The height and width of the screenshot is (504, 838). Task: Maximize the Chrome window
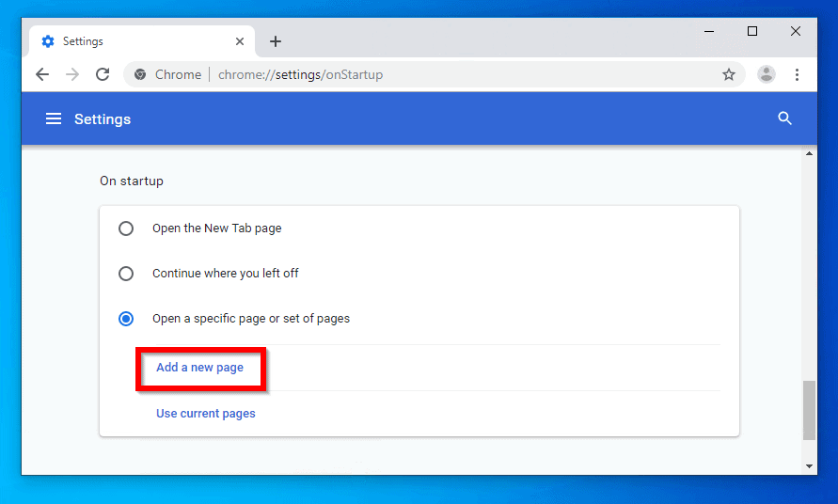752,32
